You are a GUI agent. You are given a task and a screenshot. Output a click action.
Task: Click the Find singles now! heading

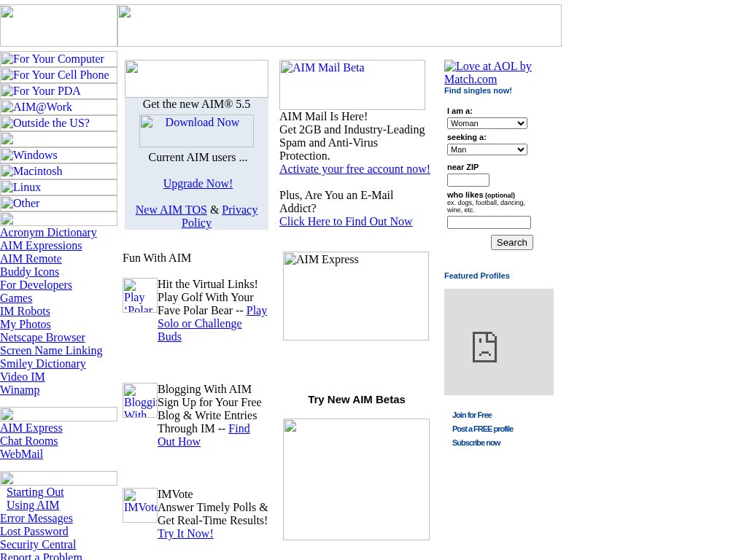coord(478,90)
